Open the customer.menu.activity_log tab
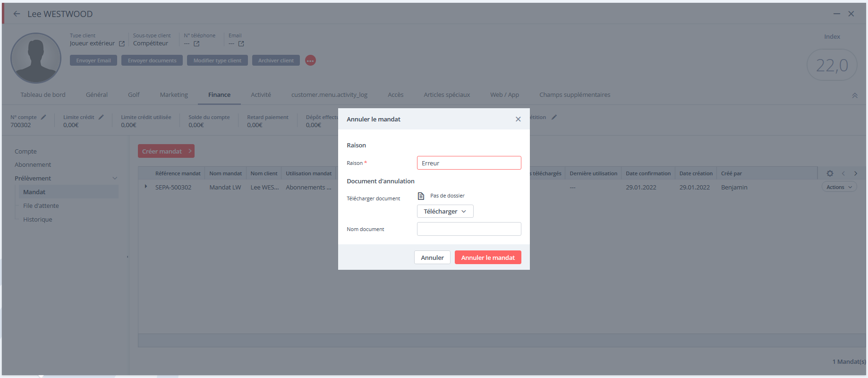This screenshot has height=378, width=868. (329, 95)
